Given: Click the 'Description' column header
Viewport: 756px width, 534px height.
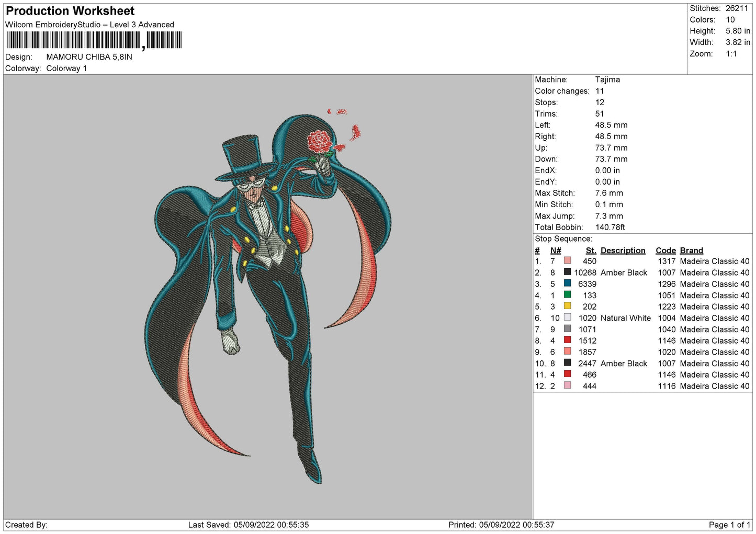Looking at the screenshot, I should click(623, 251).
